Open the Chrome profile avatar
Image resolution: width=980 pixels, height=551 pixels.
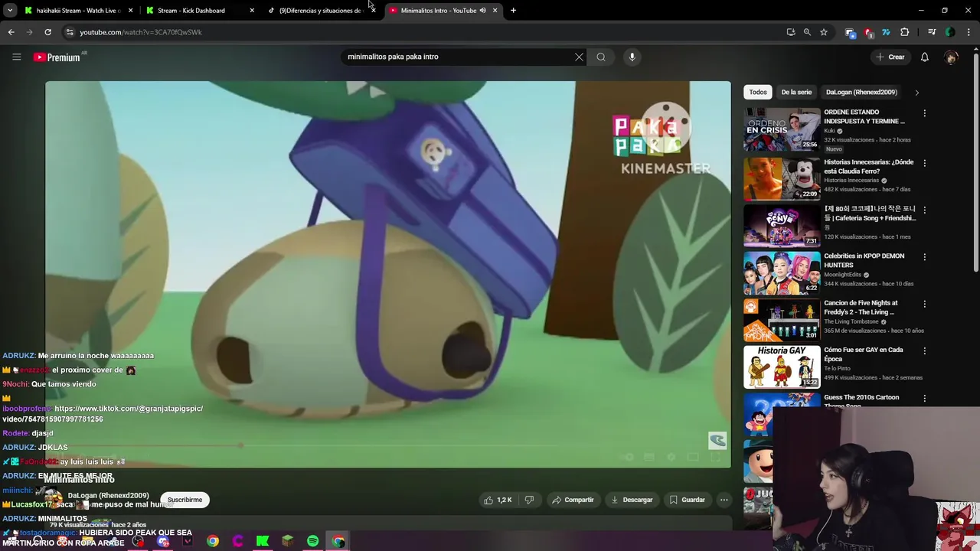coord(950,32)
